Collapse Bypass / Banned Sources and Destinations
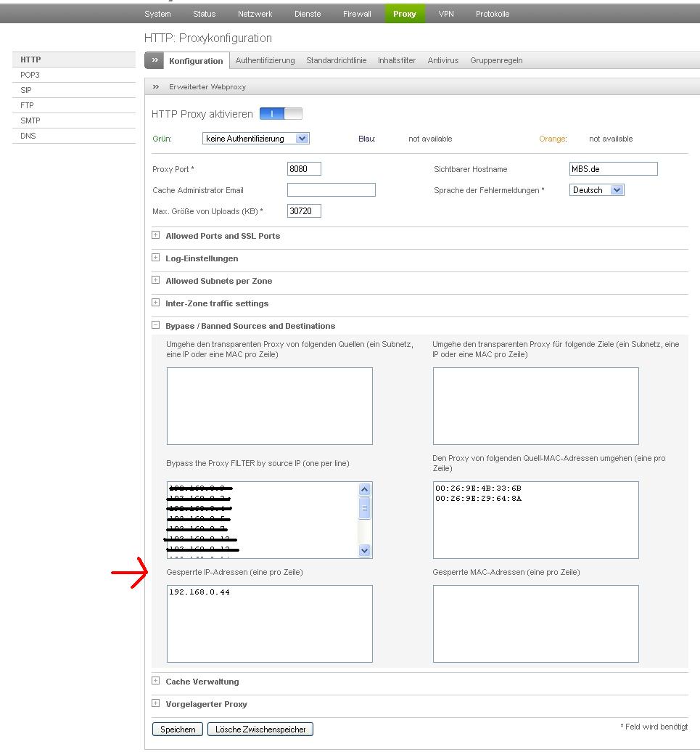Screen dimensions: 700x752 pos(156,326)
